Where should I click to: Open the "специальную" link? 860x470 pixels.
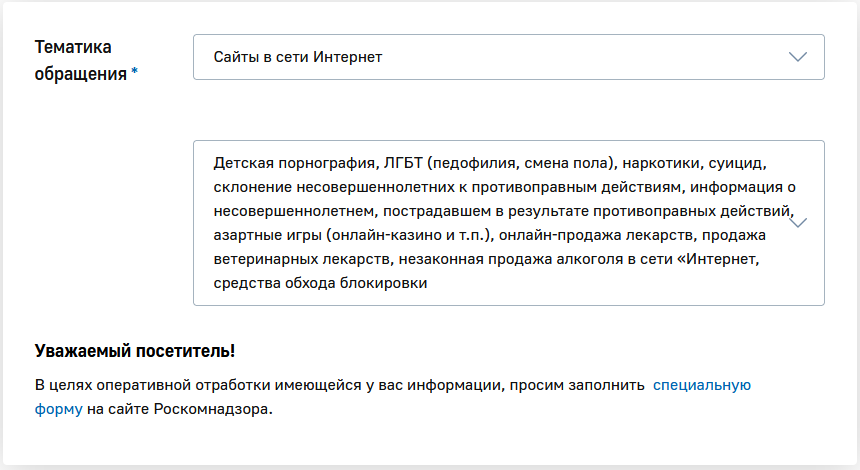701,384
